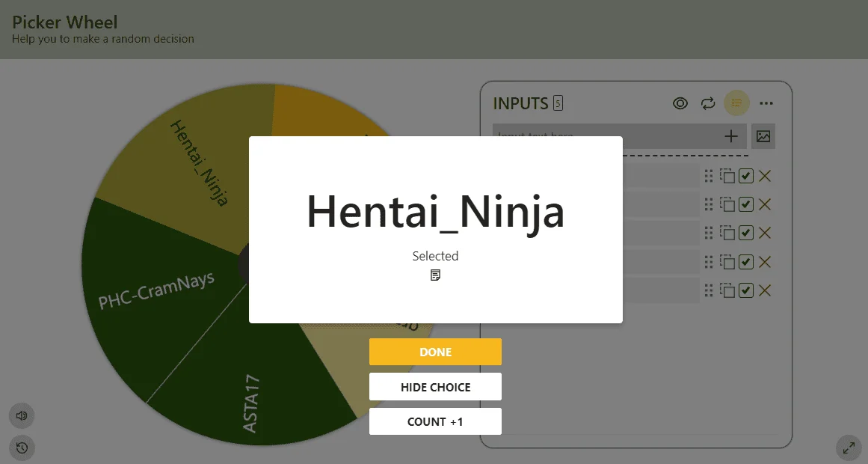Duplicate the fifth input row
Screen dimensions: 868x464
click(727, 290)
